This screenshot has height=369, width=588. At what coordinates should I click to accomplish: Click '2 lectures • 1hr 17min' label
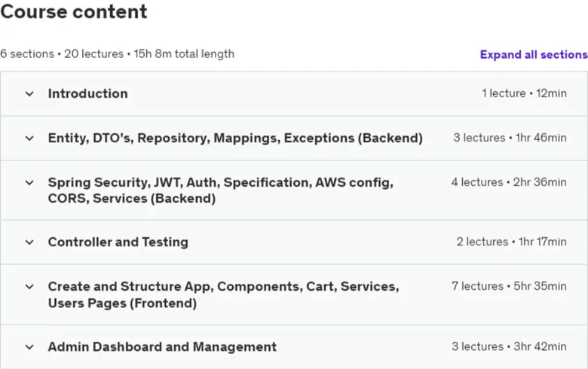click(x=512, y=242)
